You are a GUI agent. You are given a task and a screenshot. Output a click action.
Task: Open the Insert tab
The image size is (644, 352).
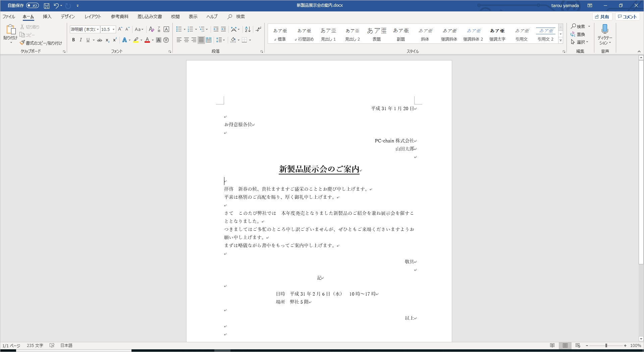click(47, 16)
